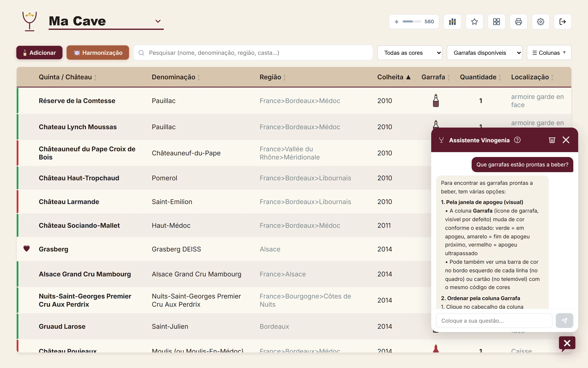Click the floating chat close bubble
The image size is (588, 368).
coord(567,343)
